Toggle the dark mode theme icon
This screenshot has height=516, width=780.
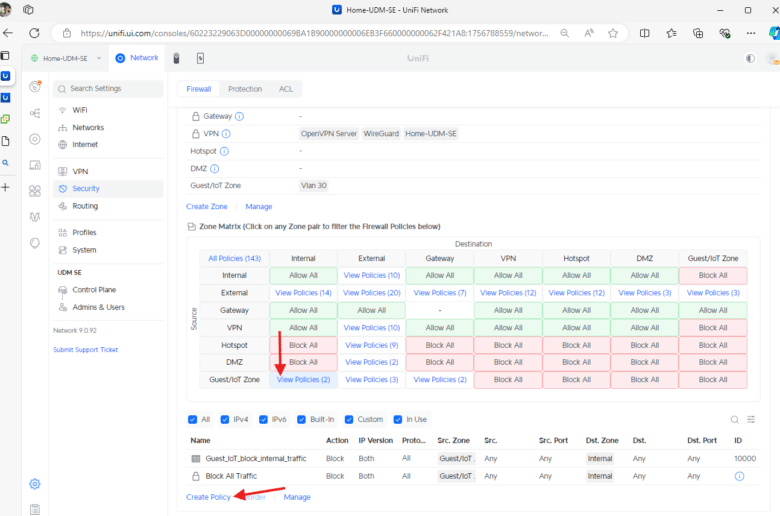click(750, 59)
